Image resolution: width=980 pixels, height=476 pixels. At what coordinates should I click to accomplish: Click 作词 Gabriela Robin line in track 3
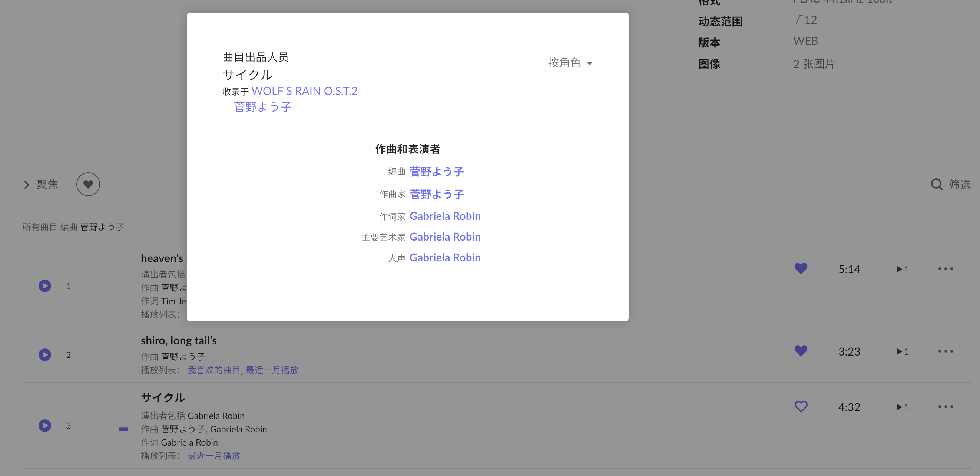179,442
